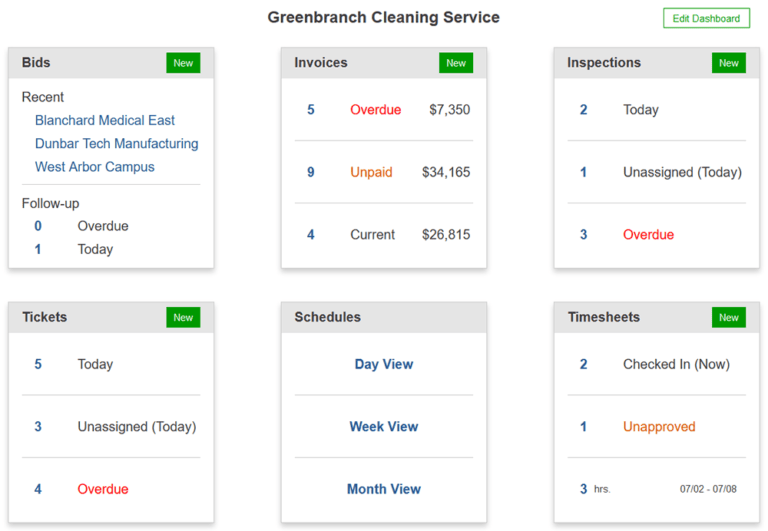The image size is (768, 531).
Task: View employees Checked In now
Action: tap(676, 364)
